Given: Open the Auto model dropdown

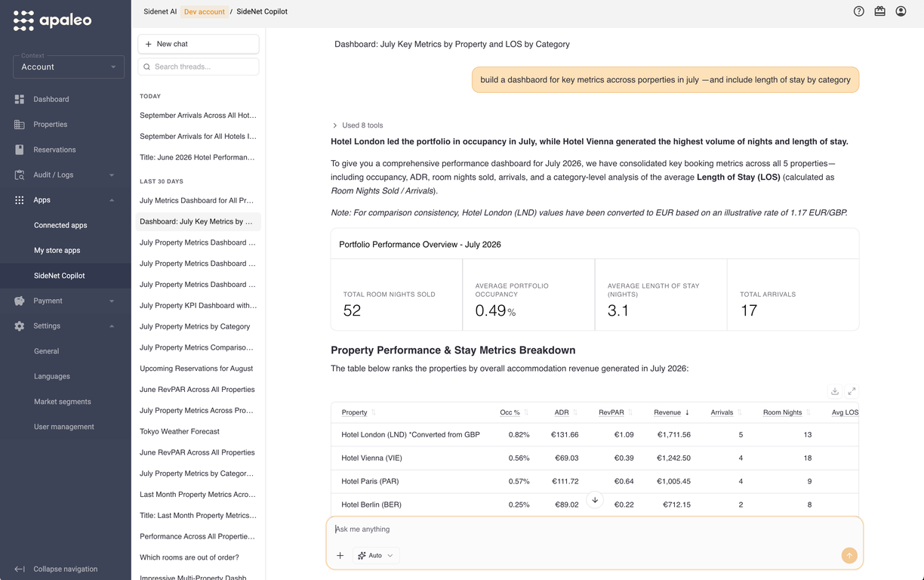Looking at the screenshot, I should pyautogui.click(x=376, y=555).
